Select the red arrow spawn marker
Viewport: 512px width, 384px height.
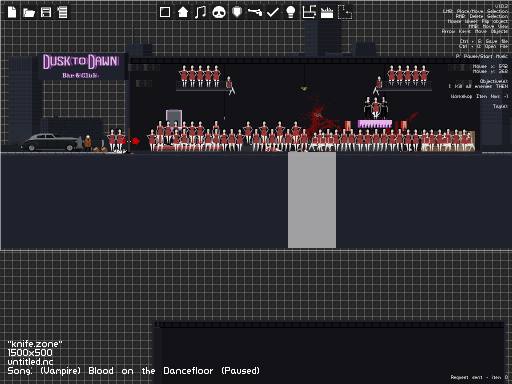pyautogui.click(x=136, y=141)
